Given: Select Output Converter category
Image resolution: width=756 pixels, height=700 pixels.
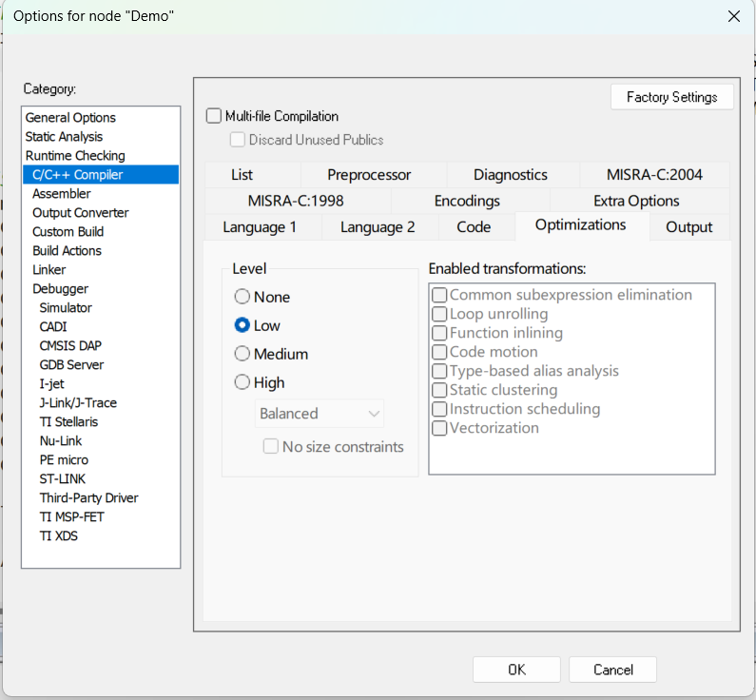Looking at the screenshot, I should tap(101, 213).
